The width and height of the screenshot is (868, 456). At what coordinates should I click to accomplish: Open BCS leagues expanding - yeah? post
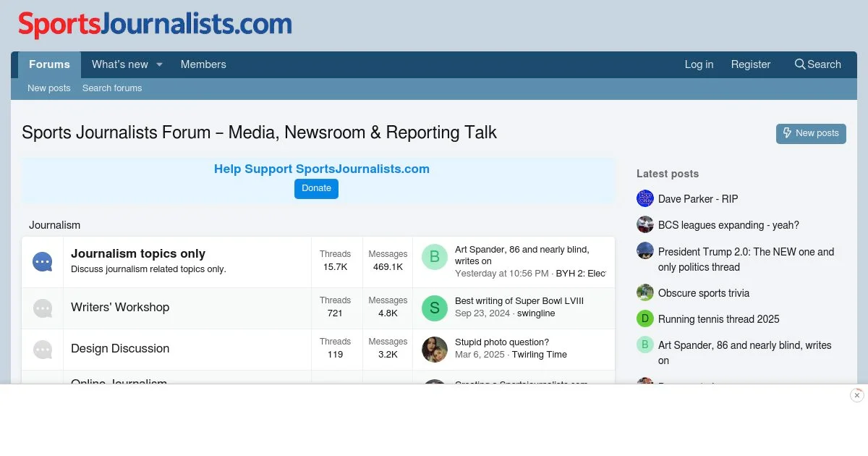[x=728, y=225]
